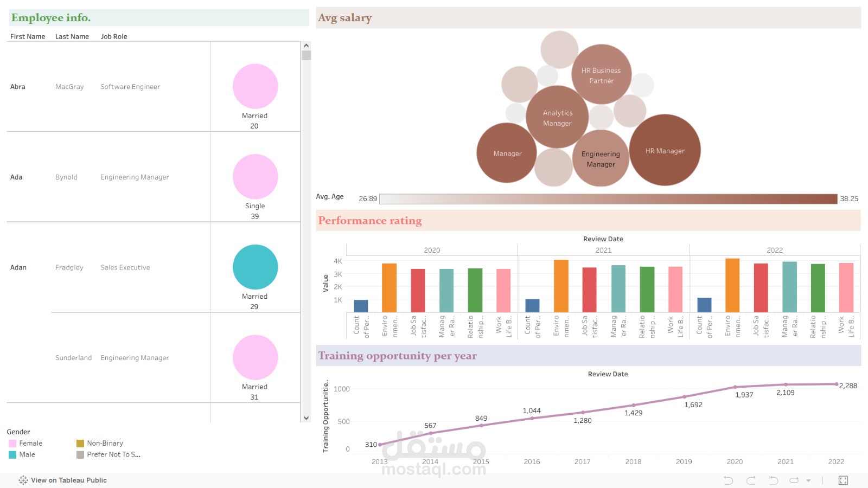This screenshot has width=868, height=488.
Task: Click the 2013 data point labeled 310
Action: click(380, 445)
